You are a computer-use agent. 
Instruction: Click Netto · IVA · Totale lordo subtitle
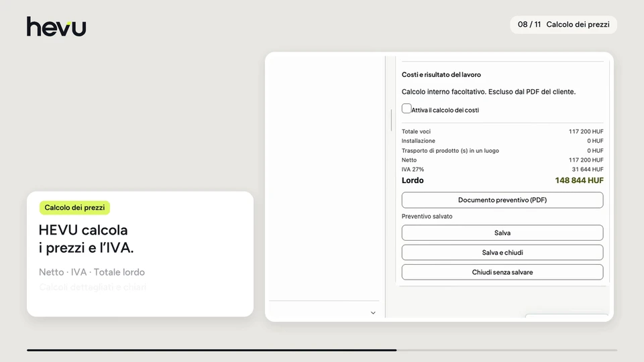tap(92, 272)
